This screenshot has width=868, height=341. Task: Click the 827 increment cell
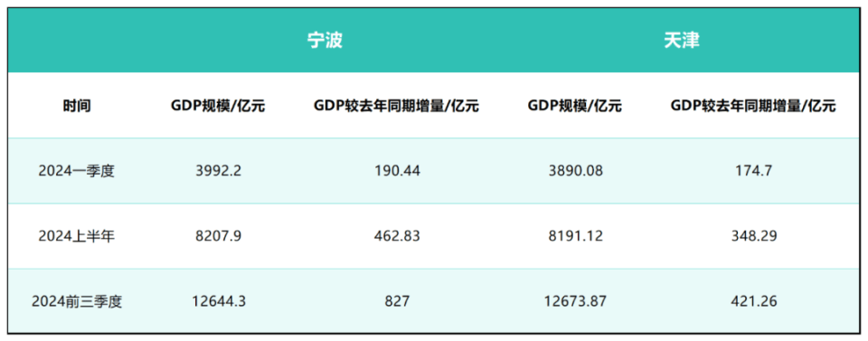(x=396, y=302)
